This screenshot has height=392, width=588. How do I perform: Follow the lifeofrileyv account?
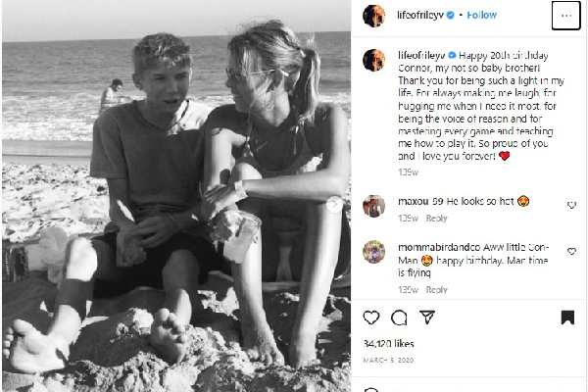click(482, 16)
